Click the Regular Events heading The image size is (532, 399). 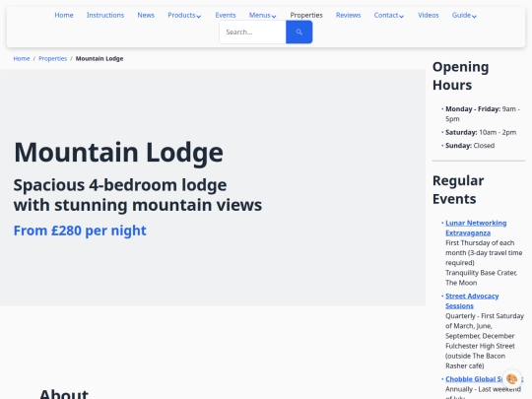458,190
